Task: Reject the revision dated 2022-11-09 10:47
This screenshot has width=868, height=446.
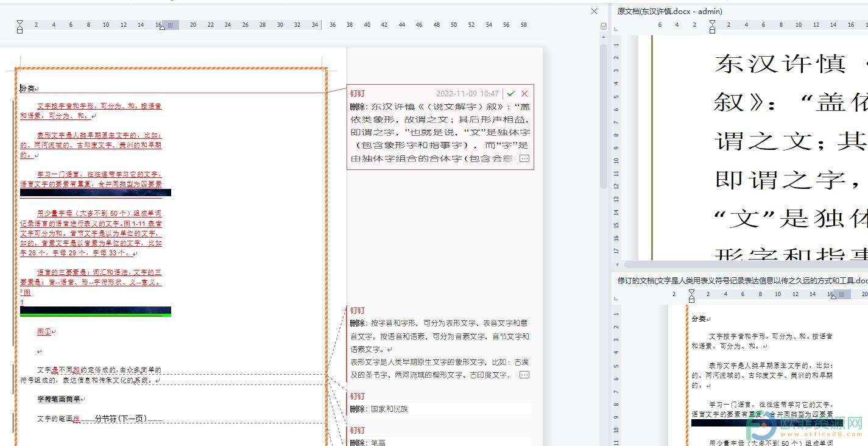Action: pos(524,94)
